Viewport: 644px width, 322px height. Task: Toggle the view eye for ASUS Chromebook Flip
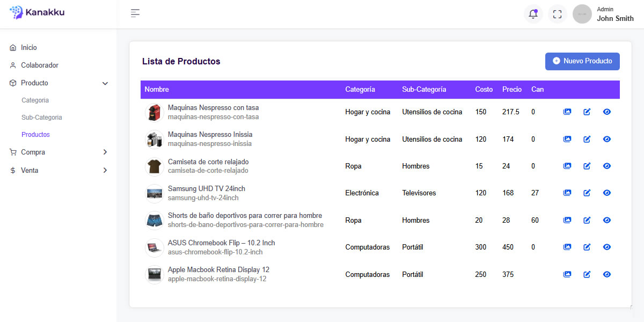click(606, 247)
